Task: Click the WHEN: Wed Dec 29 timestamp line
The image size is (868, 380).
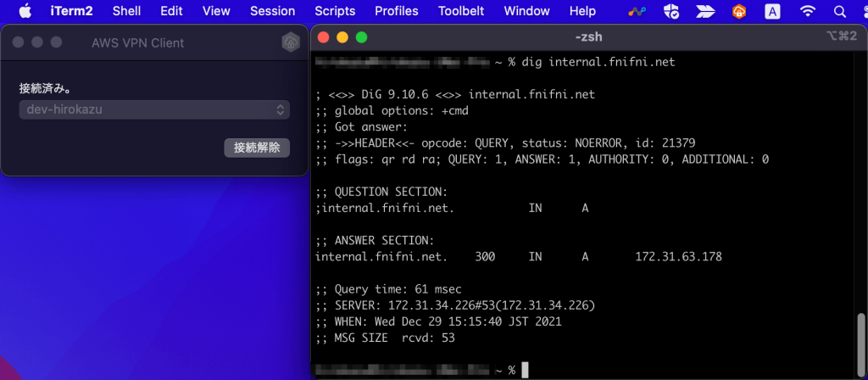Action: 438,321
